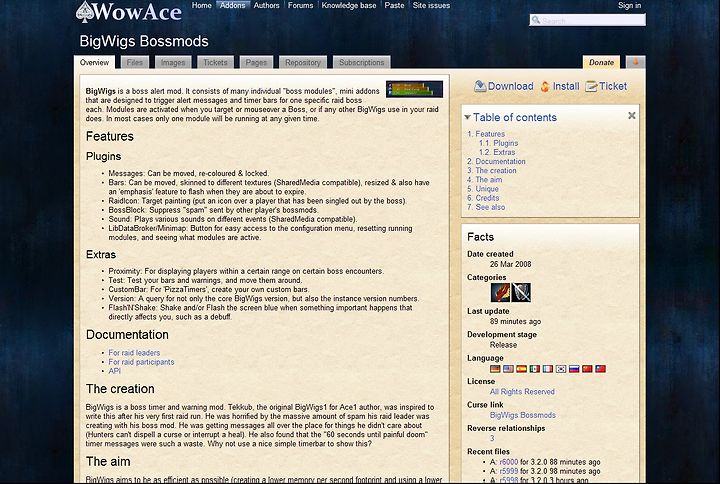Open recent file r5999
This screenshot has width=720, height=484.
pyautogui.click(x=509, y=471)
